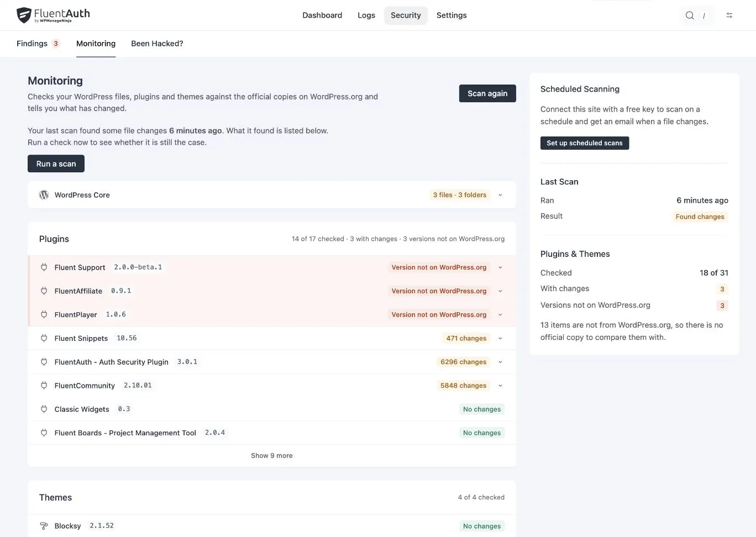Switch to the Findings tab

pyautogui.click(x=38, y=44)
